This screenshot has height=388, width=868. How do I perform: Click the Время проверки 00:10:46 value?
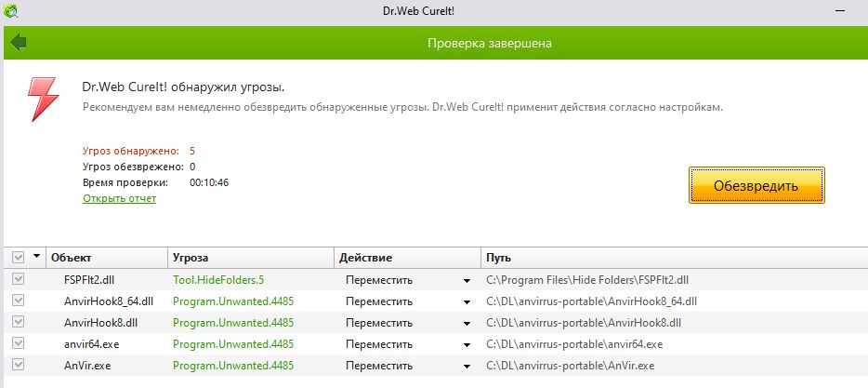tap(209, 182)
